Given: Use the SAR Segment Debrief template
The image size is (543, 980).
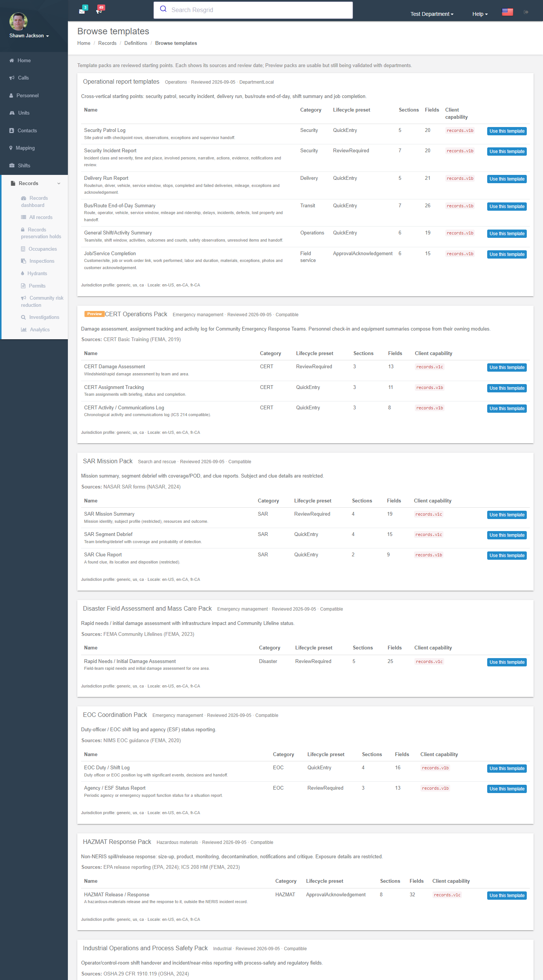Looking at the screenshot, I should point(506,535).
